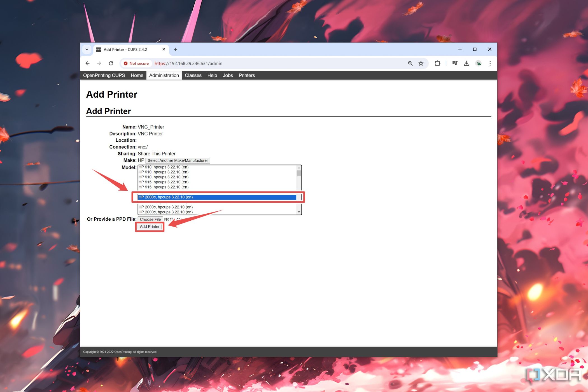Click the Administration menu tab
Image resolution: width=588 pixels, height=392 pixels.
coord(164,75)
